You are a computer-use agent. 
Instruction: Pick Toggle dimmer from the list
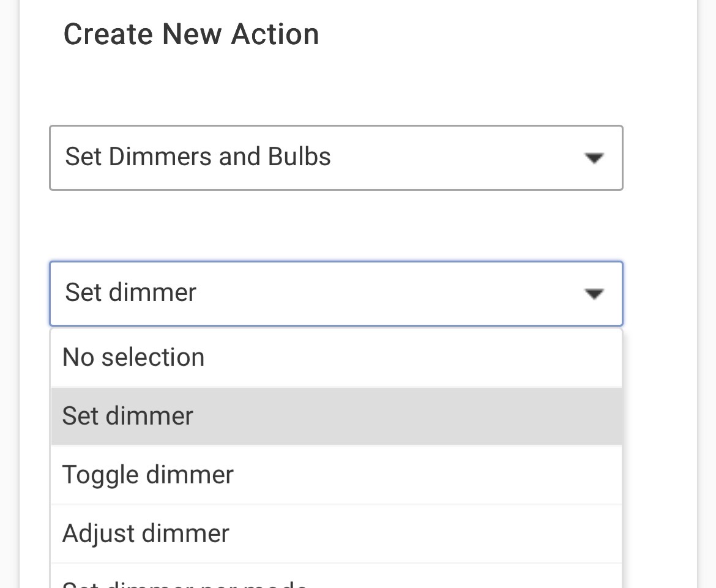148,475
